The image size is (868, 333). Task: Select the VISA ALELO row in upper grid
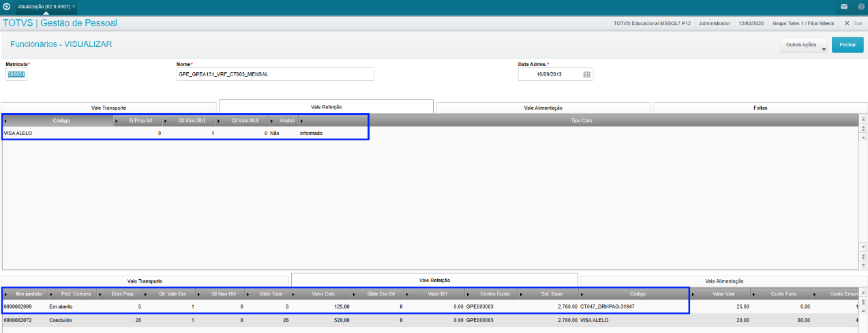pos(430,133)
